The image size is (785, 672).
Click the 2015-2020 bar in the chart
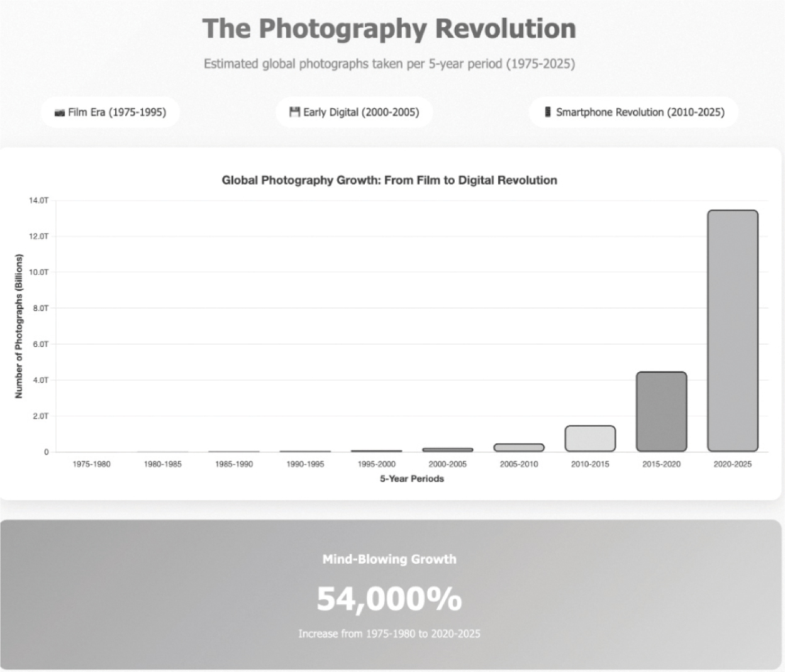(x=661, y=412)
